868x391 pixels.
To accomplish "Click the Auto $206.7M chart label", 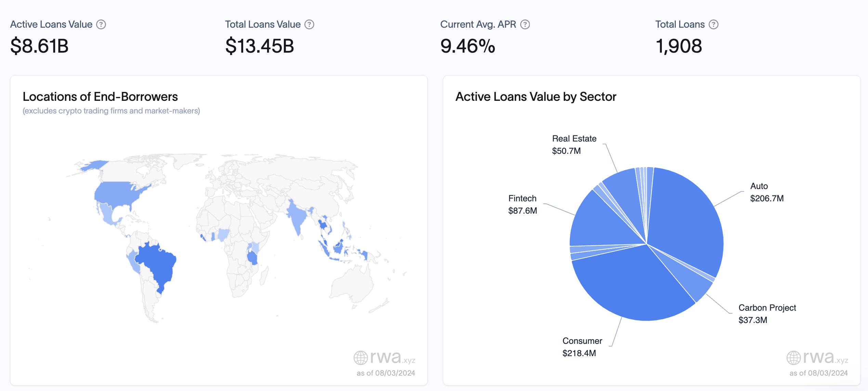I will coord(767,192).
